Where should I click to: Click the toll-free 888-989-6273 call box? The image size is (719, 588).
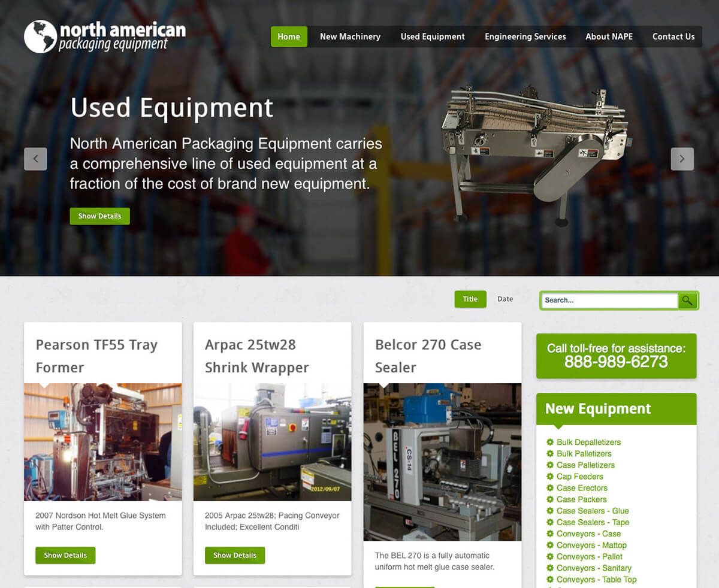[617, 356]
